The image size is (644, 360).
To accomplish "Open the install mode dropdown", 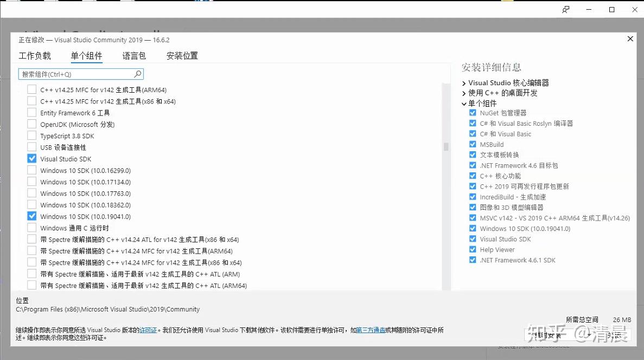I will click(x=589, y=335).
